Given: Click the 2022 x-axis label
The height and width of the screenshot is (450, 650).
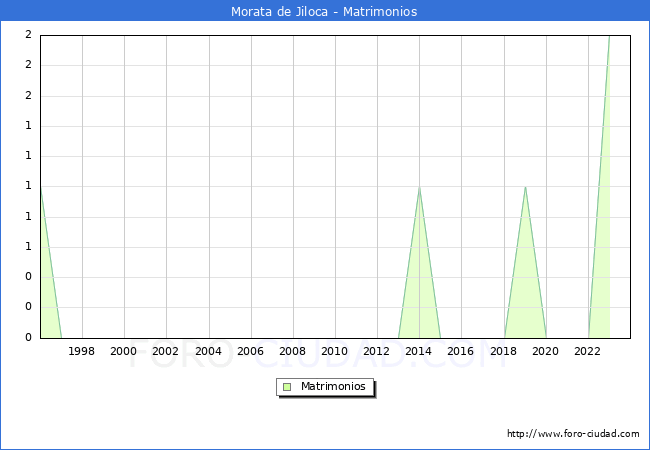Looking at the screenshot, I should coord(587,351).
